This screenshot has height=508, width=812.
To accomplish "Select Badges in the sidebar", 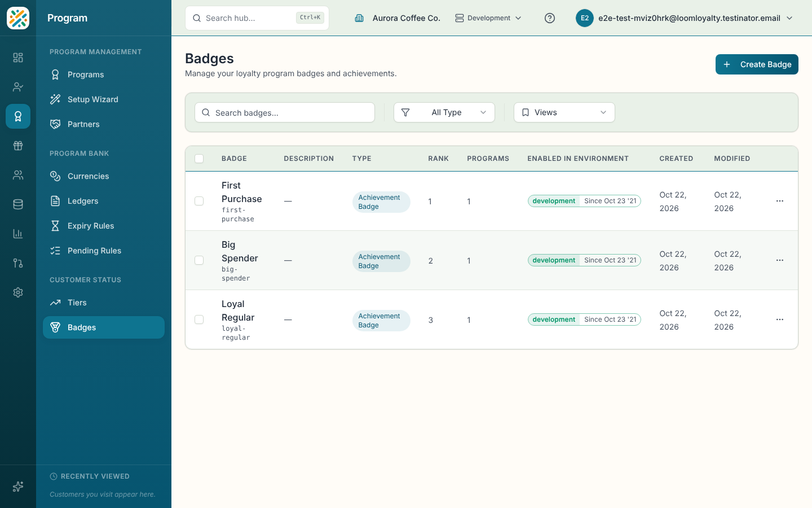I will pyautogui.click(x=104, y=327).
